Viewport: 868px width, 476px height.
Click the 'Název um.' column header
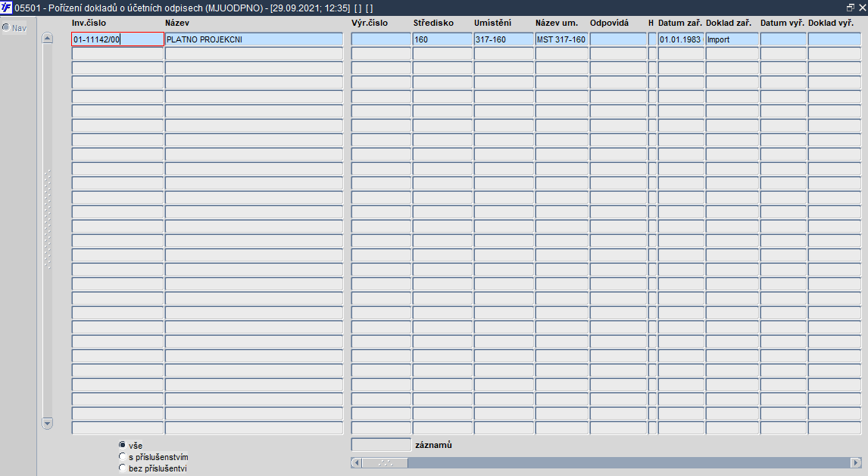(557, 23)
